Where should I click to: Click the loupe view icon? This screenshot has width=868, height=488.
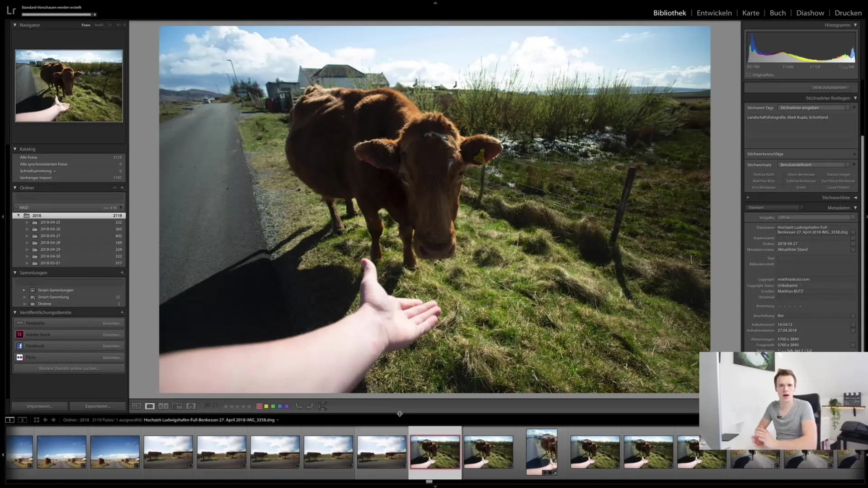click(x=149, y=406)
